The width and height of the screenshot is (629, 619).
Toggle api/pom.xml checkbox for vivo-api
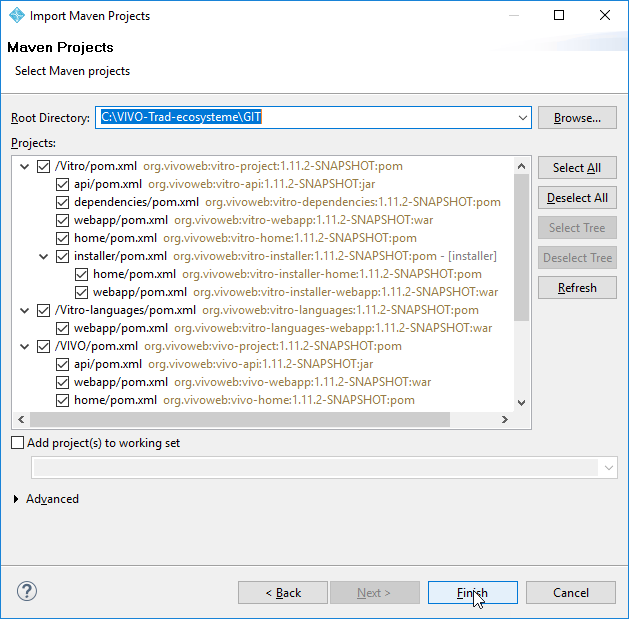click(x=62, y=364)
